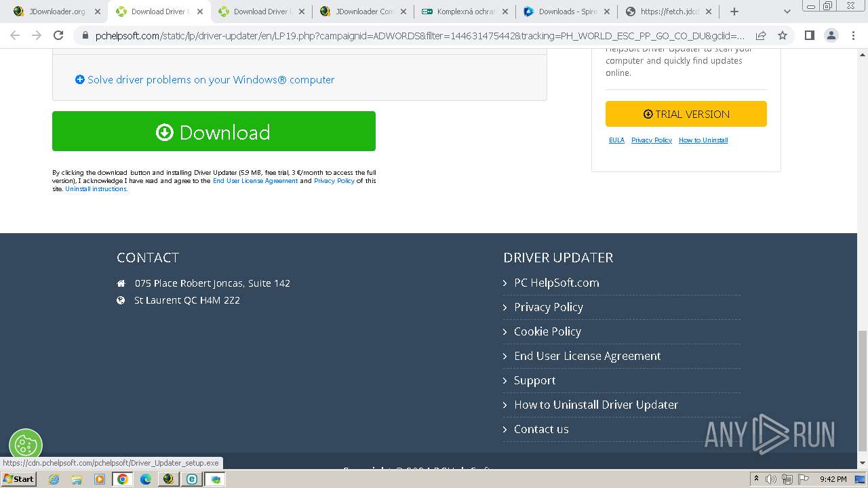Open footer Support link

tap(534, 380)
